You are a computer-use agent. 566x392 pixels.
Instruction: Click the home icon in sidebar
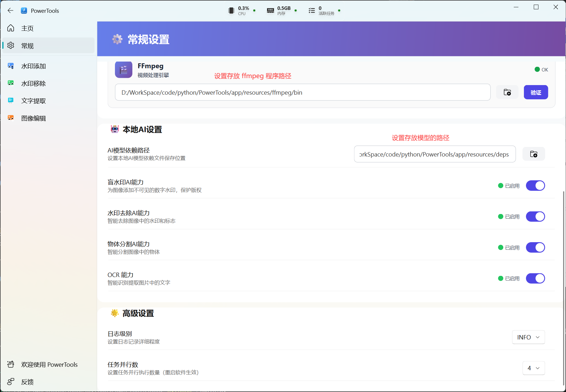[x=11, y=28]
